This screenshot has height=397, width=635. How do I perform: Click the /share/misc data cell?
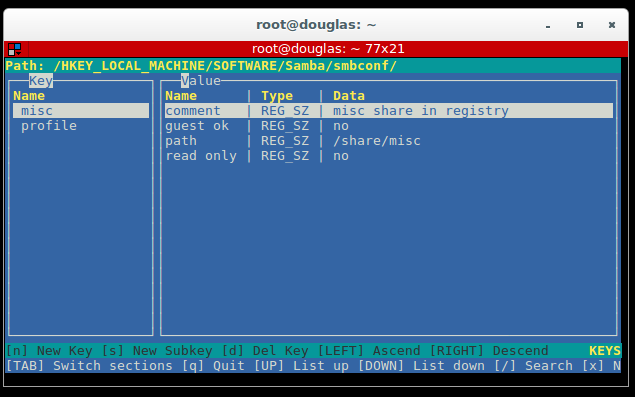[x=377, y=141]
